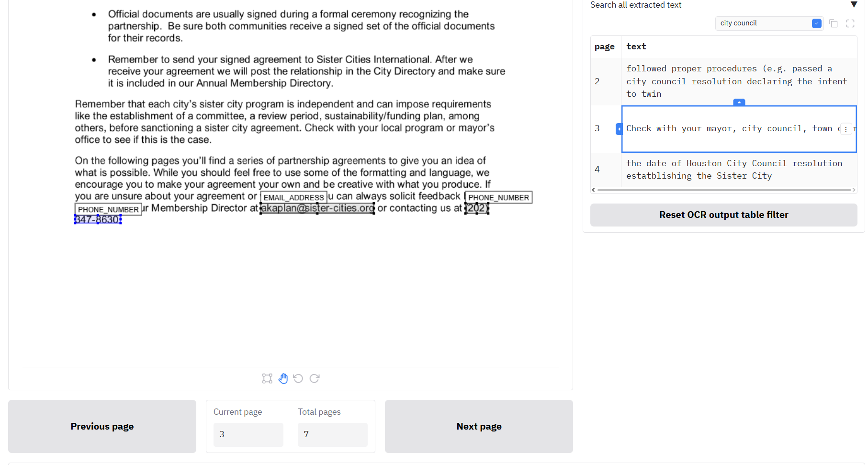This screenshot has height=465, width=868.
Task: Select the PHONE_NUMBER label after 'solicit feedback'
Action: click(x=498, y=198)
